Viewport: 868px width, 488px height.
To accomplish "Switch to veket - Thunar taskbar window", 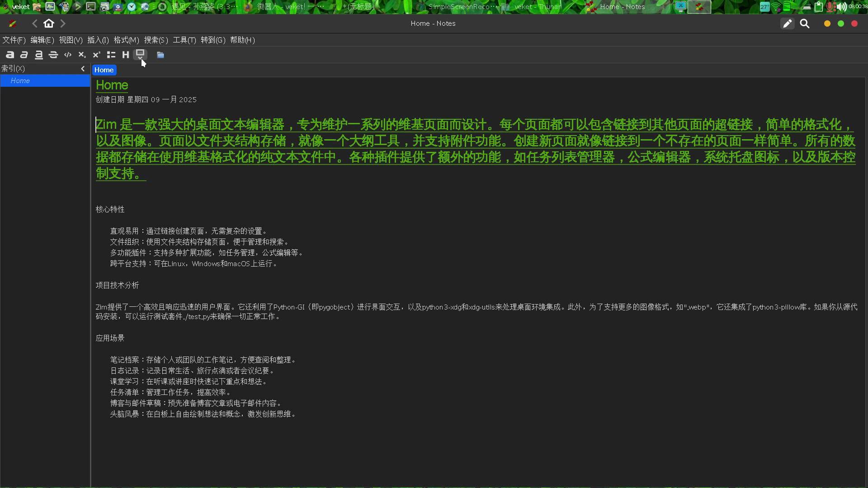I will coord(532,7).
